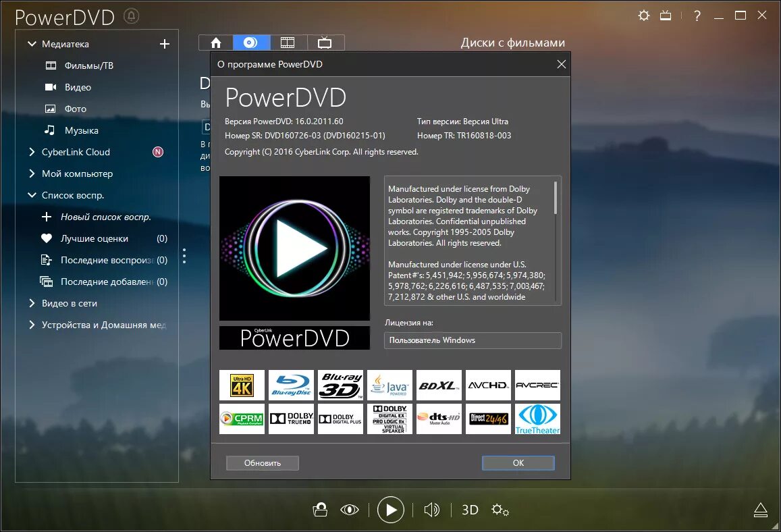Click the sidebar three-dot resize handle

(184, 256)
